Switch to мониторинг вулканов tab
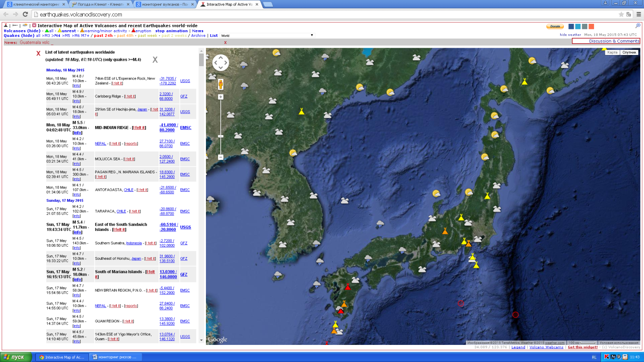 coord(164,4)
